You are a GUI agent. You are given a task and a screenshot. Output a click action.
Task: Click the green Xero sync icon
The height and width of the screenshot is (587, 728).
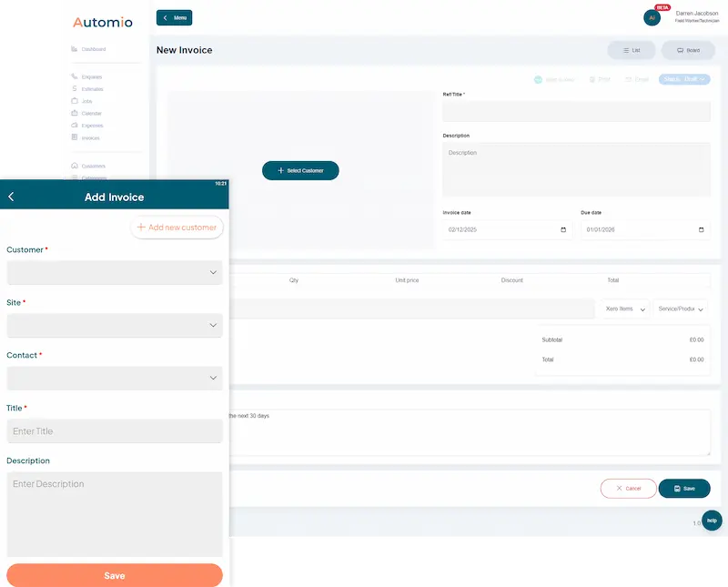(x=538, y=79)
